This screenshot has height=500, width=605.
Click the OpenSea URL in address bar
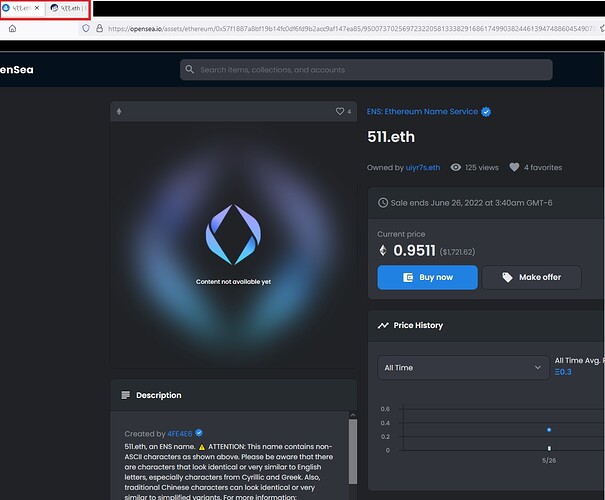click(350, 29)
